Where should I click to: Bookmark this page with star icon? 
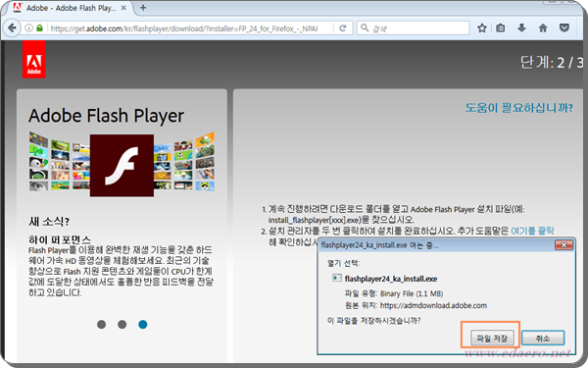point(482,27)
